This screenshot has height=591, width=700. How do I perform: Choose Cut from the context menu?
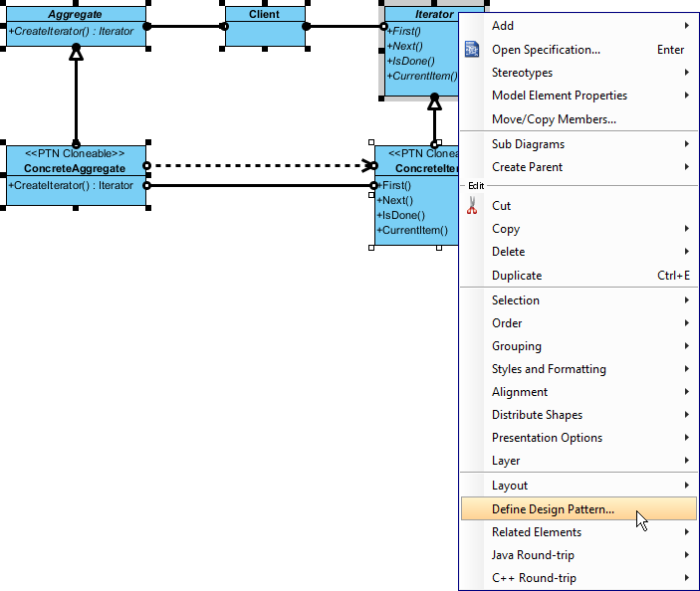pyautogui.click(x=579, y=206)
